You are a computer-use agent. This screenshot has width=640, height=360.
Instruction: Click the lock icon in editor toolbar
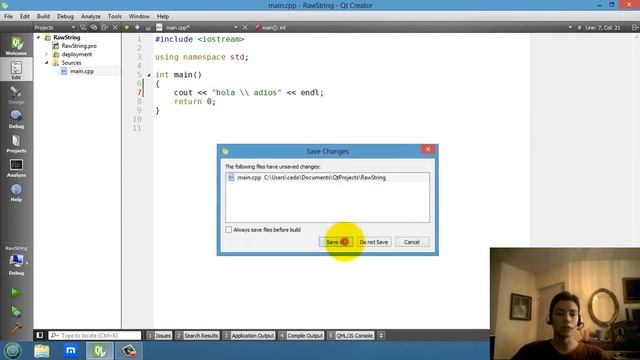tap(148, 28)
